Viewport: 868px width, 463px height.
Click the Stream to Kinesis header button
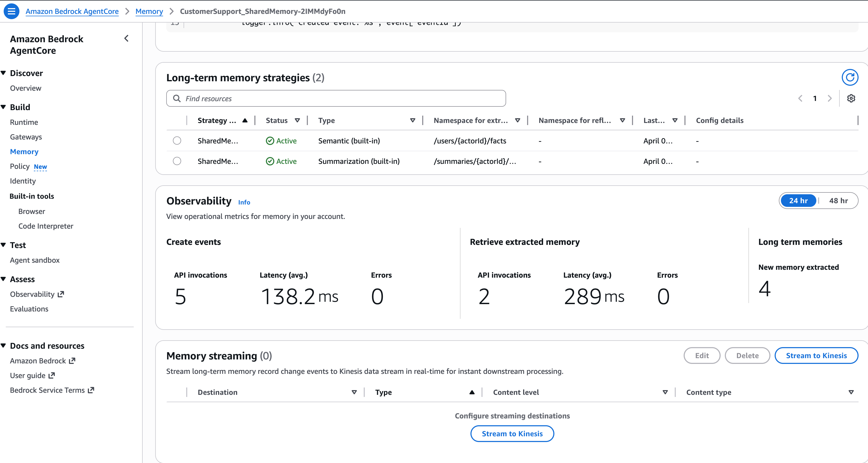[816, 356]
